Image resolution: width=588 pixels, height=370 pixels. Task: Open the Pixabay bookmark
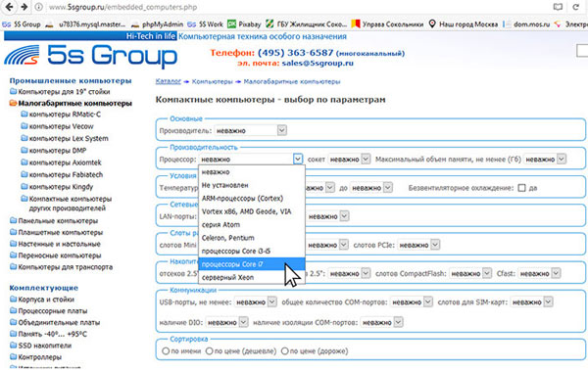pyautogui.click(x=244, y=24)
